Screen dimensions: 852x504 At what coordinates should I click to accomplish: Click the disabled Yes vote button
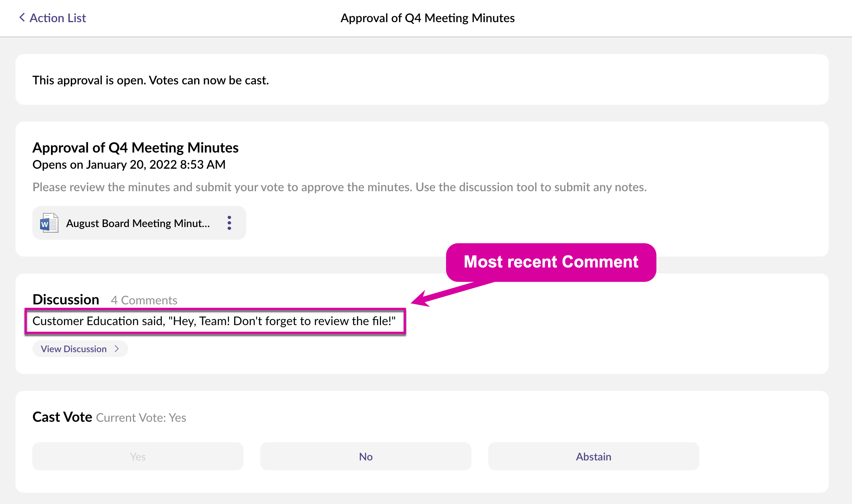pos(138,456)
